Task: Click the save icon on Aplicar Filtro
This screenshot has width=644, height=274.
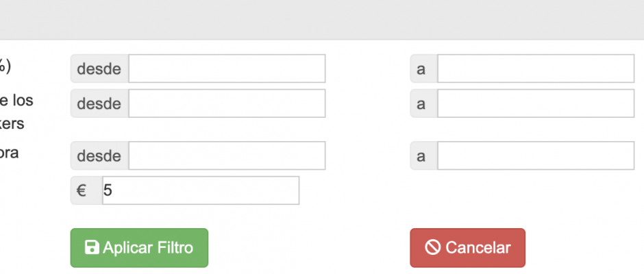Action: [92, 248]
